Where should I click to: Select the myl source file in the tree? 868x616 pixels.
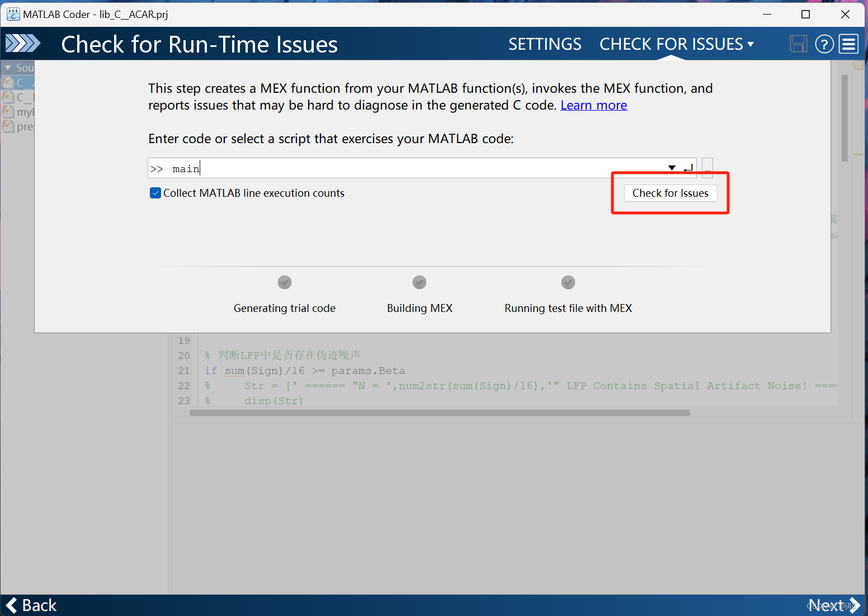pos(18,112)
